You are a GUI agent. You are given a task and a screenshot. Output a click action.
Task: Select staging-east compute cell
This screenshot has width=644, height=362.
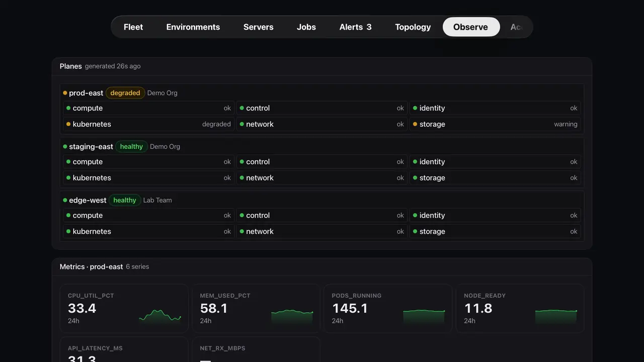[148, 162]
